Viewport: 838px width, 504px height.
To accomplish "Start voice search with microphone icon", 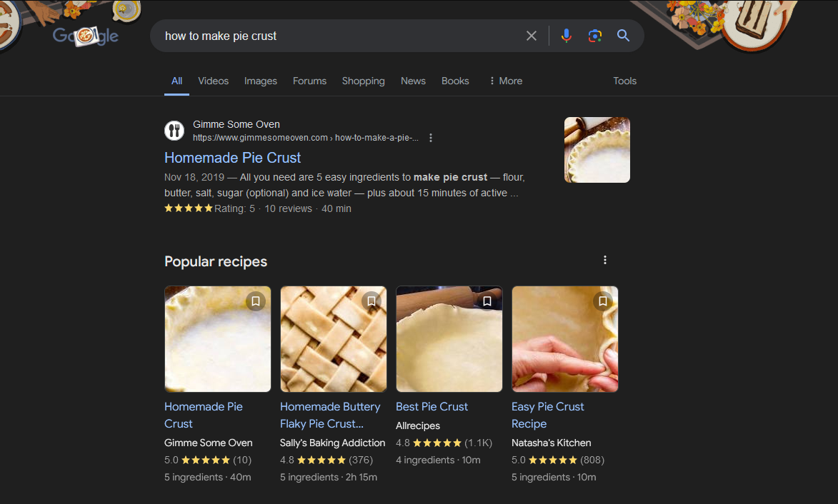I will (566, 36).
